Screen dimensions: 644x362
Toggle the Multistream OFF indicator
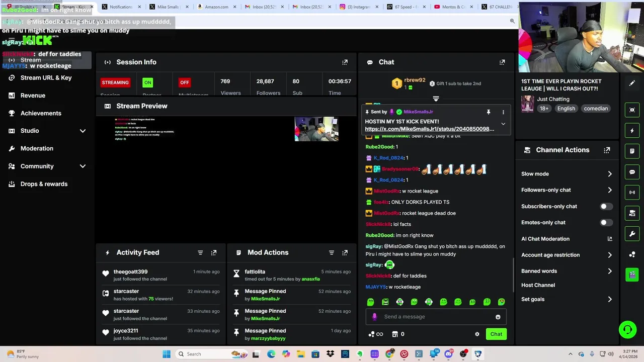coord(185,82)
